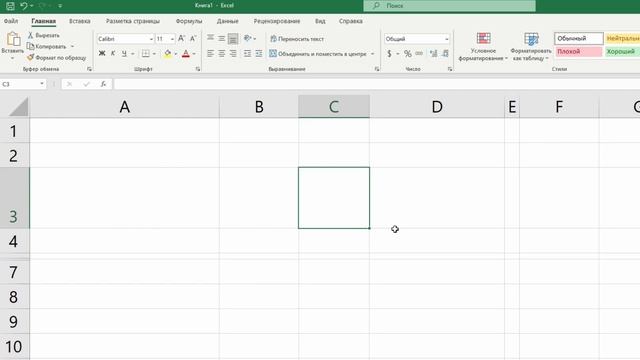The image size is (640, 360).
Task: Click the Increase Font Size icon
Action: 182,39
